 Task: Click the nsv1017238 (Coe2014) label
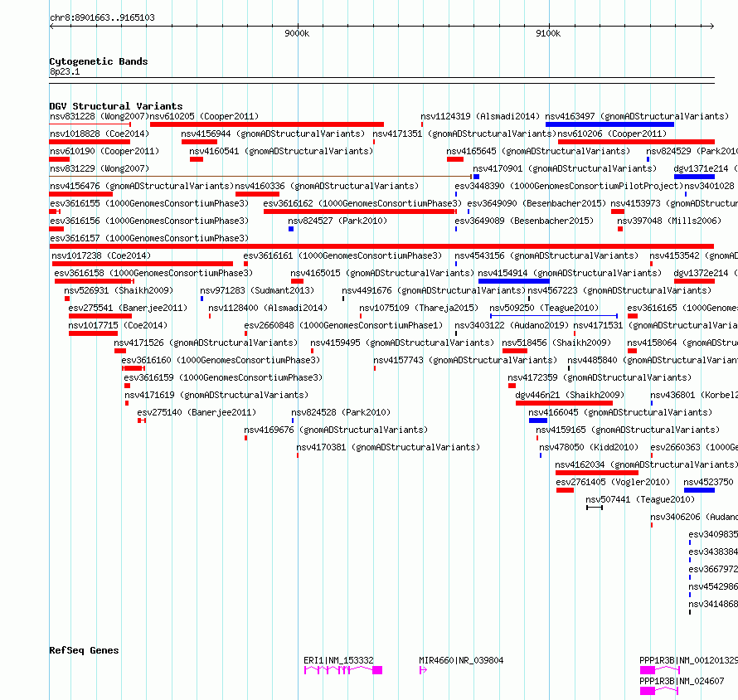coord(101,255)
